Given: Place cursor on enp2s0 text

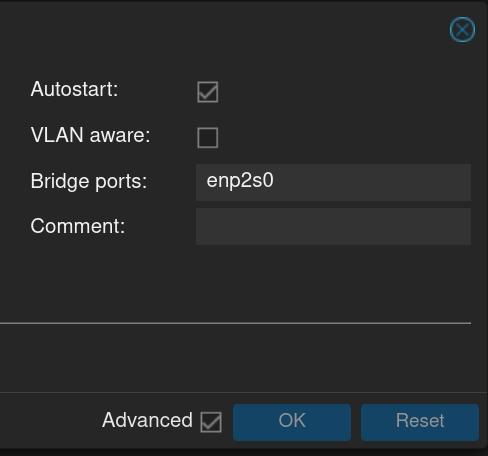Looking at the screenshot, I should point(240,181).
